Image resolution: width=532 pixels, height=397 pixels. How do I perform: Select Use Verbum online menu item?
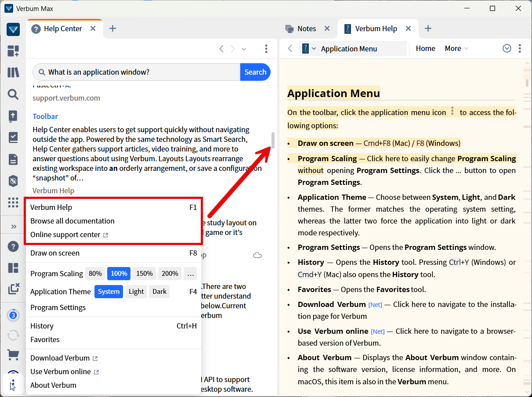pos(113,372)
